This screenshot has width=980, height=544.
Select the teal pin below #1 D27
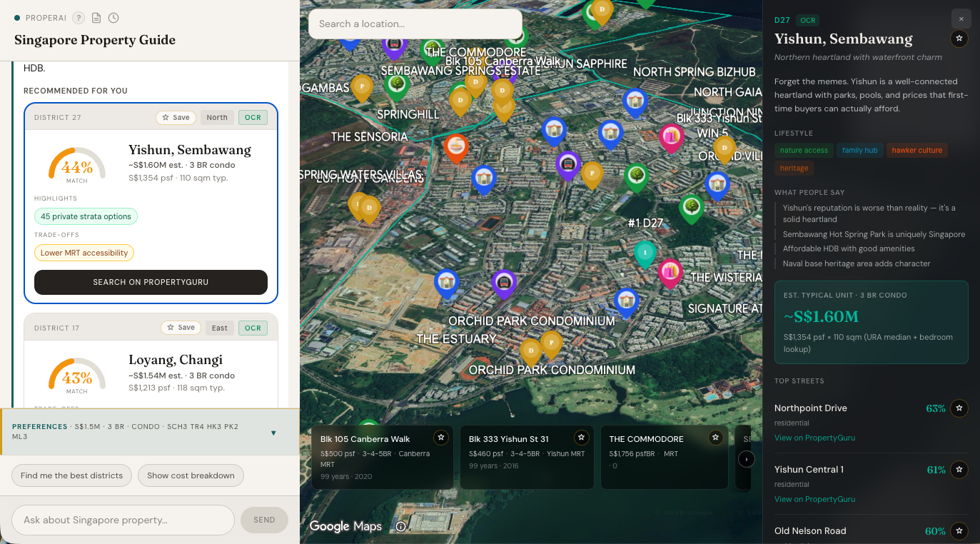click(645, 254)
